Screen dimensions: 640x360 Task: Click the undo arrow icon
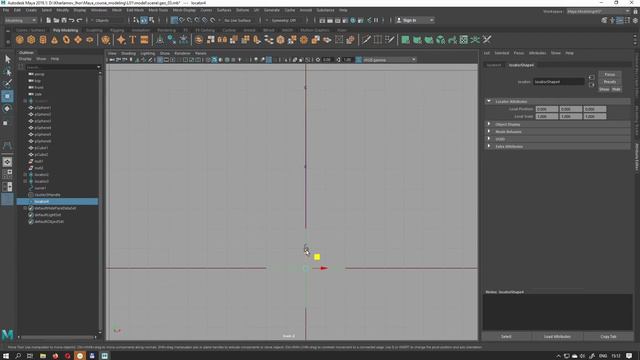tap(72, 20)
